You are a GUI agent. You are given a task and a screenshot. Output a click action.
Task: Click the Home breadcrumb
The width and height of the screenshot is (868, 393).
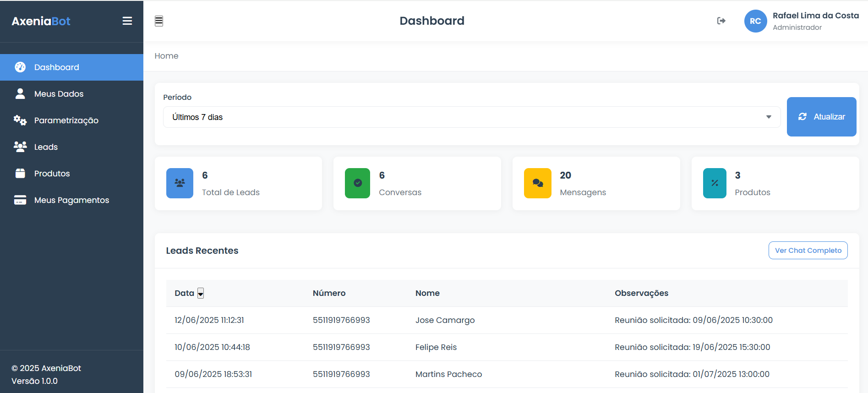pos(166,56)
